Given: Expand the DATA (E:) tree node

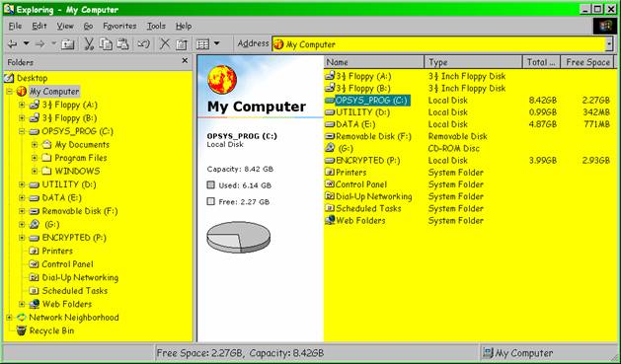Looking at the screenshot, I should (x=22, y=198).
